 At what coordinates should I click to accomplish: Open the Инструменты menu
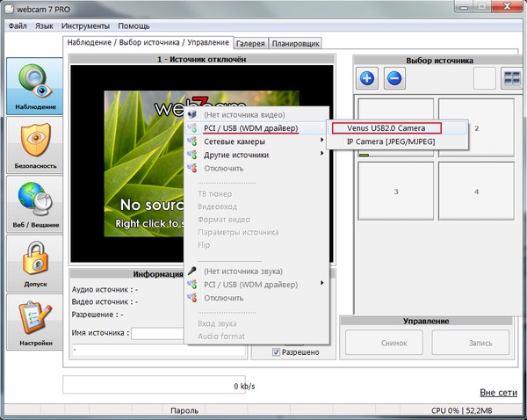(85, 25)
